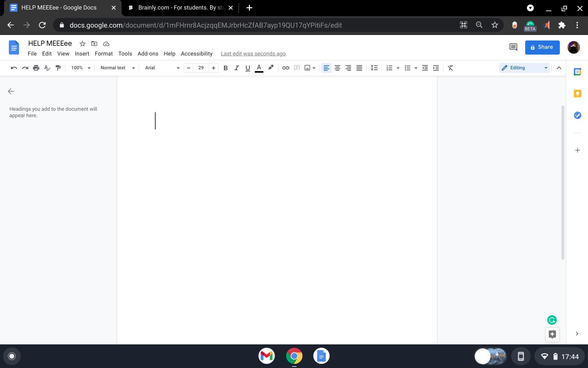Star the HELP MEEEee document

point(82,44)
